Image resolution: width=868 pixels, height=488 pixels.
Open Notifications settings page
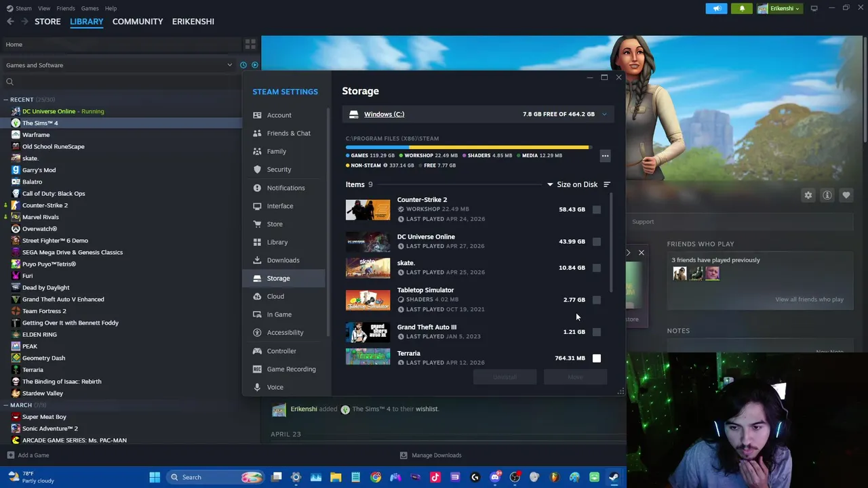[285, 188]
